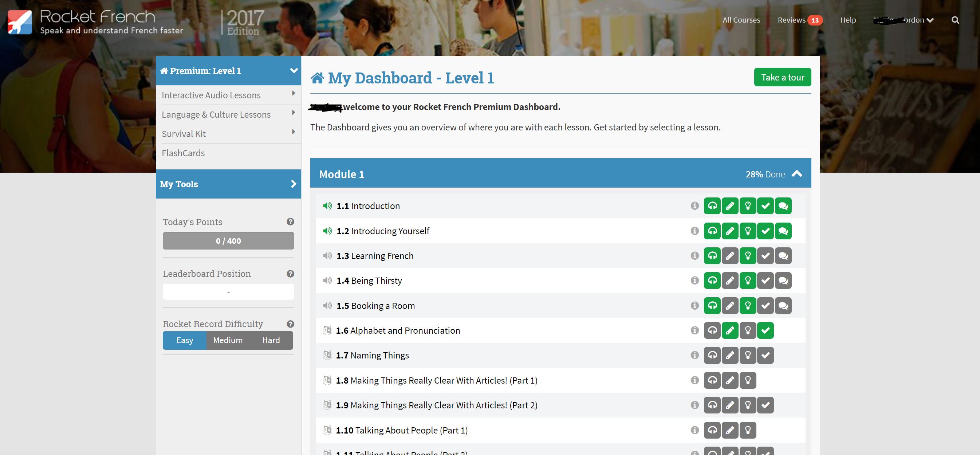Open Reviews in top navigation

[x=791, y=20]
